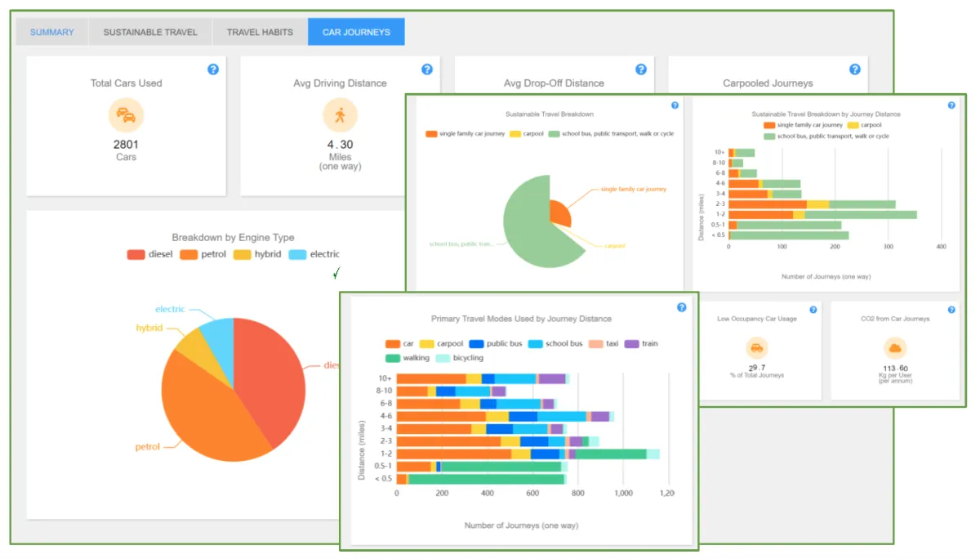Screen dimensions: 980x559
Task: Open help icon on Carpooled Journeys card
Action: [855, 69]
